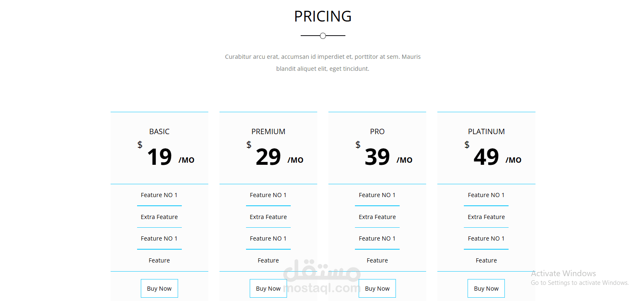Click Extra Feature in the Platinum plan
Screen dimensions: 644x301
click(x=486, y=217)
